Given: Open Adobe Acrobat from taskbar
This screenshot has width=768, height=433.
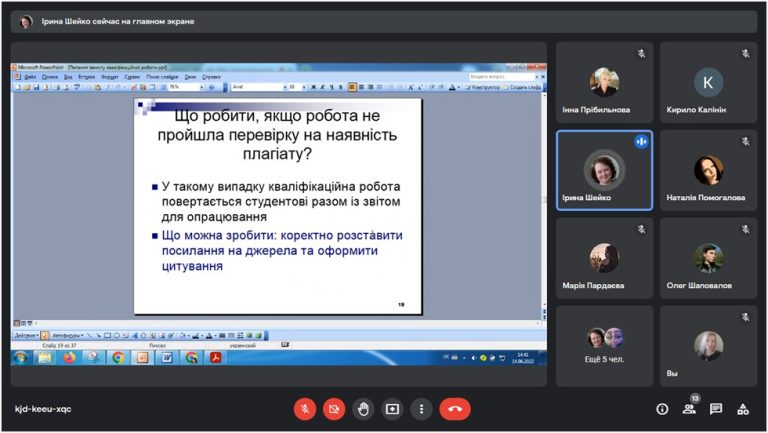Looking at the screenshot, I should click(x=216, y=358).
